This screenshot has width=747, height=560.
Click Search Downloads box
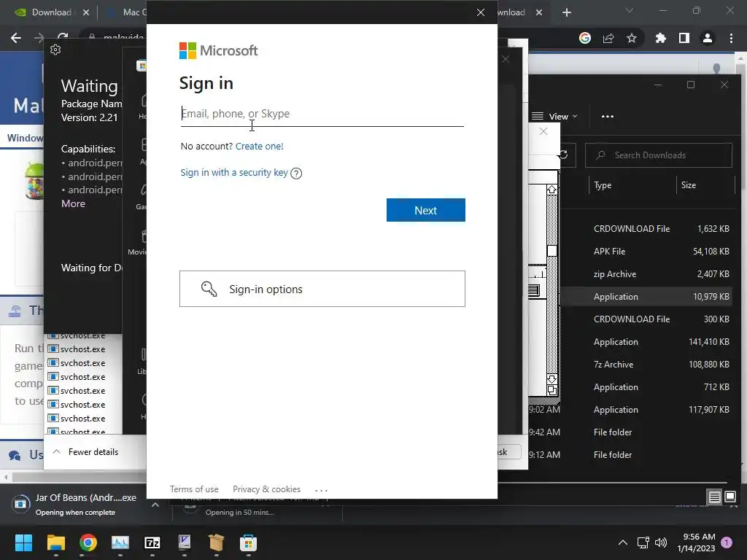tap(659, 155)
